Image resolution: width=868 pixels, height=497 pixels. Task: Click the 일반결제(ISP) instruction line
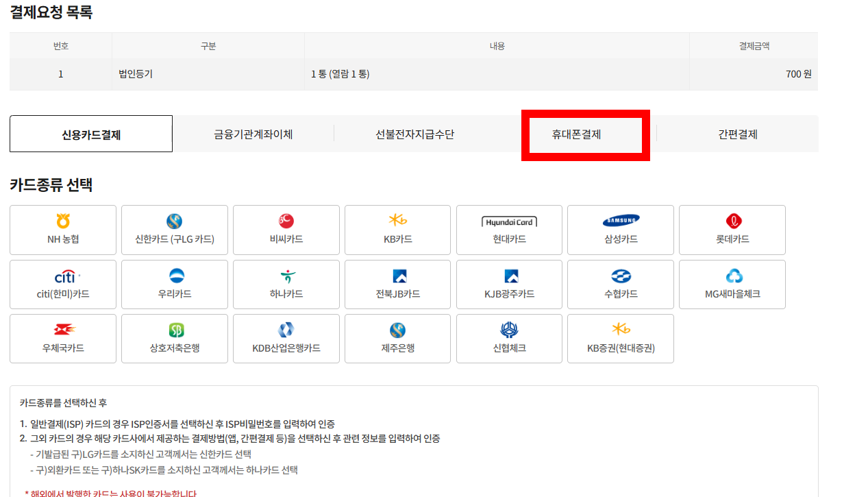coord(177,424)
